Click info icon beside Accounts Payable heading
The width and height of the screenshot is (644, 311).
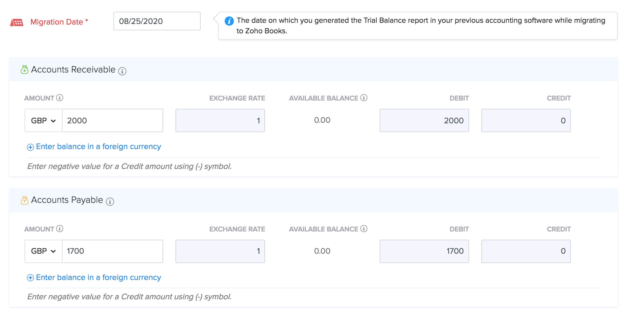tap(110, 201)
